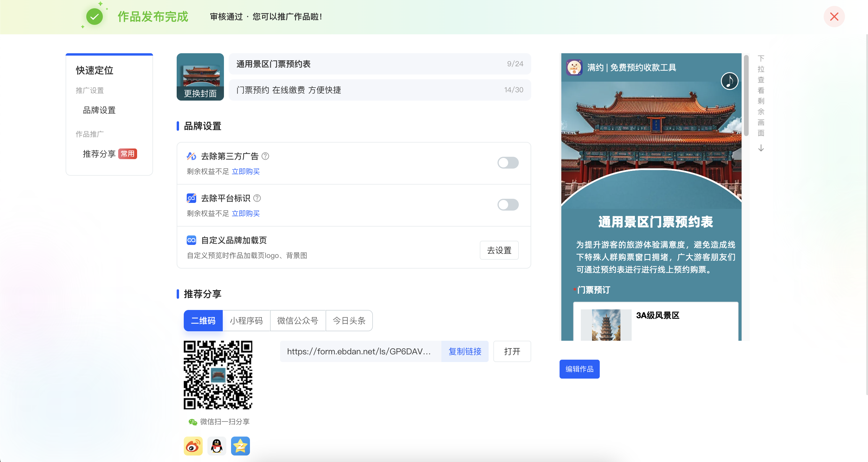Click help icon beside 去除平台标识

257,198
